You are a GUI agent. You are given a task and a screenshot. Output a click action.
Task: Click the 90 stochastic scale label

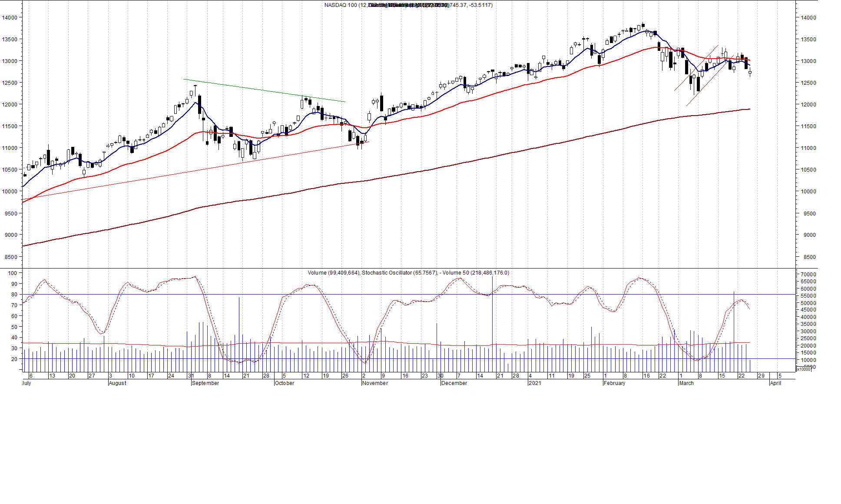click(x=14, y=284)
